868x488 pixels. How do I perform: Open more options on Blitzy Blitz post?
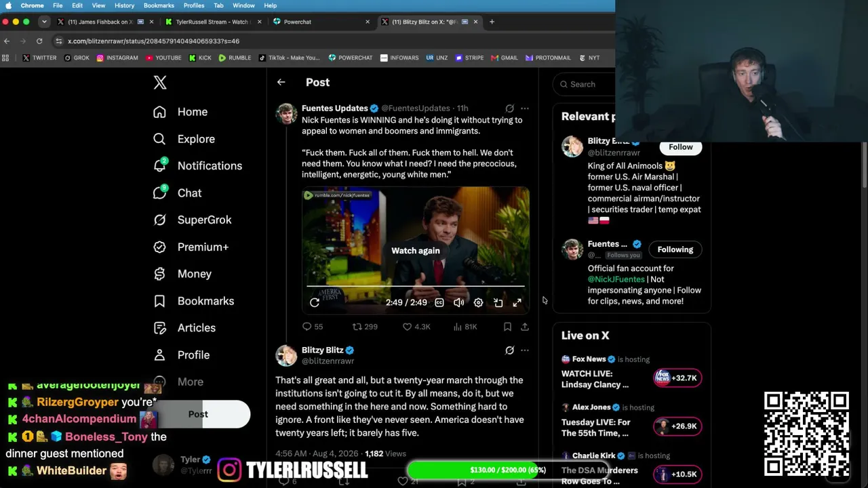525,350
